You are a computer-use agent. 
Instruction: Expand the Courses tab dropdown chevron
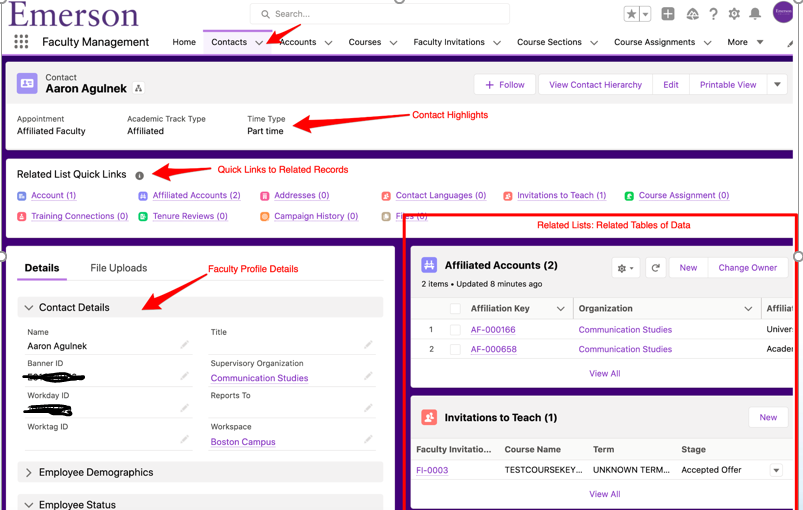pyautogui.click(x=393, y=42)
